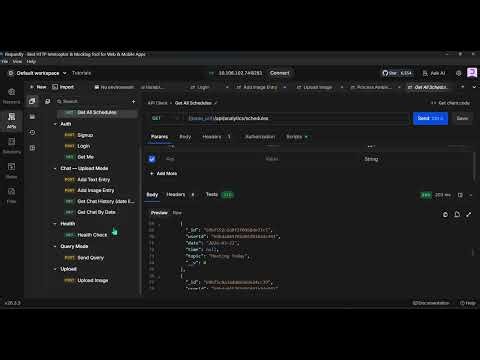Click the select-items icon beside the Search box
480x360 pixels.
[x=48, y=101]
